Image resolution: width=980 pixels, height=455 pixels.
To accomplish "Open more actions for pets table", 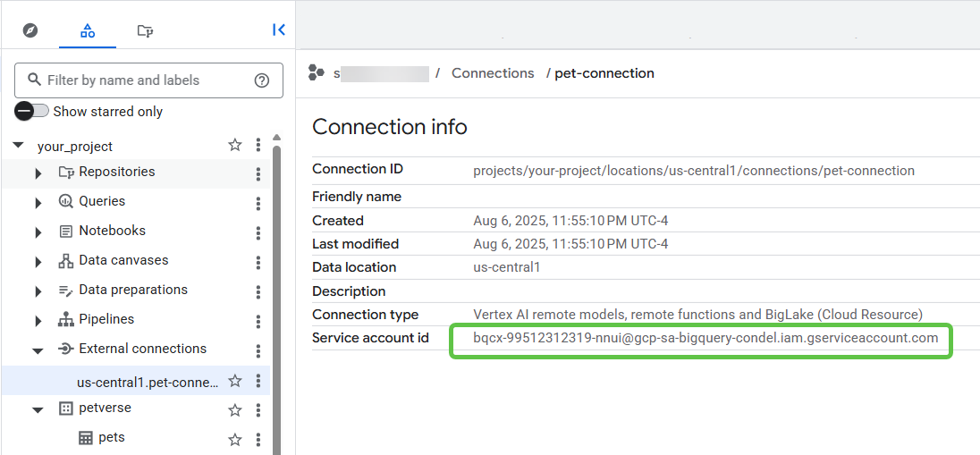I will click(258, 440).
